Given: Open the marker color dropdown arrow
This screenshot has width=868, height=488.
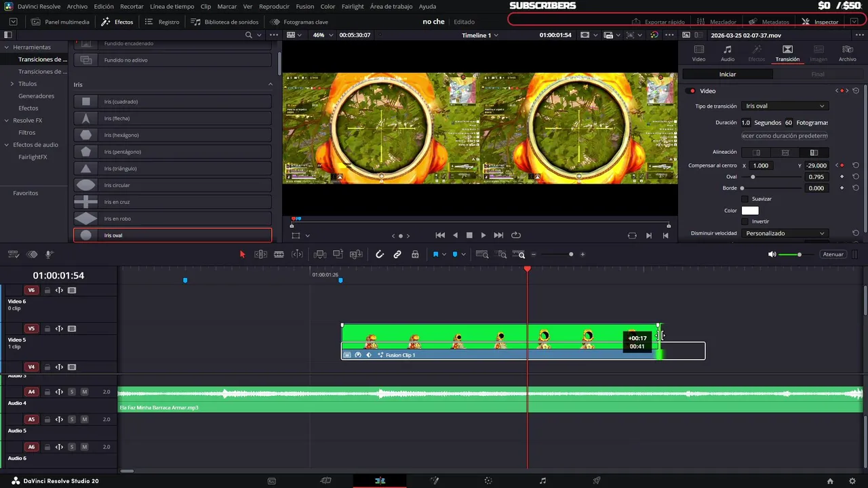Looking at the screenshot, I should [464, 254].
